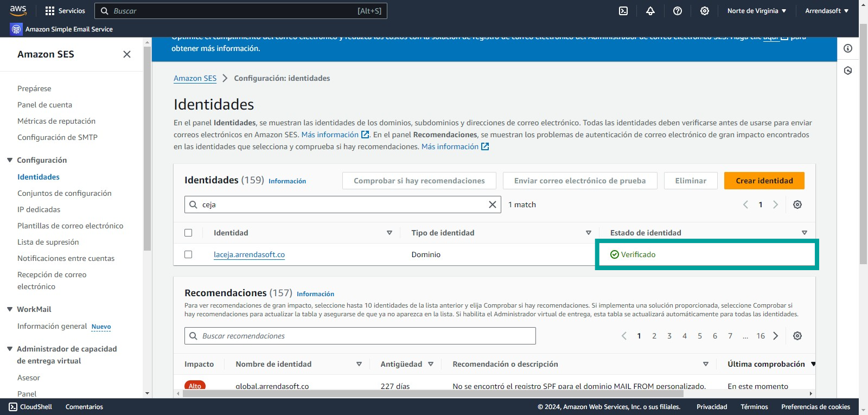This screenshot has height=415, width=868.
Task: Sort by Nombre de identidad column arrow
Action: point(359,364)
